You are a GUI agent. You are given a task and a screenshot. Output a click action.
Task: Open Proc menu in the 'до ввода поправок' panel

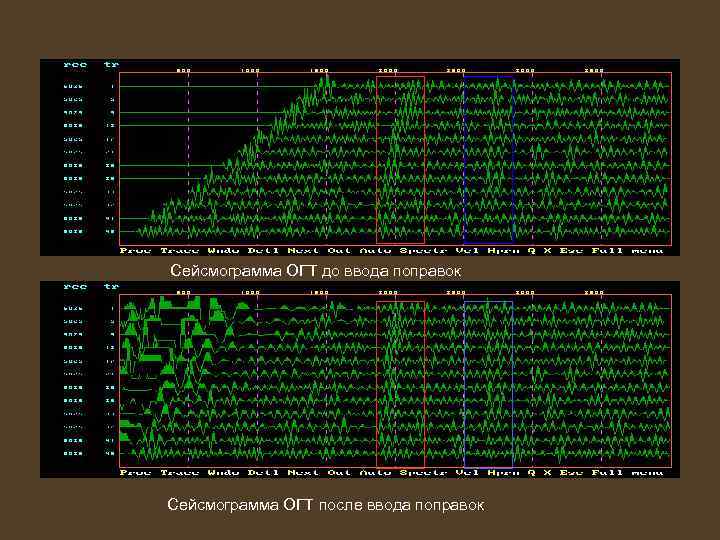tap(135, 250)
